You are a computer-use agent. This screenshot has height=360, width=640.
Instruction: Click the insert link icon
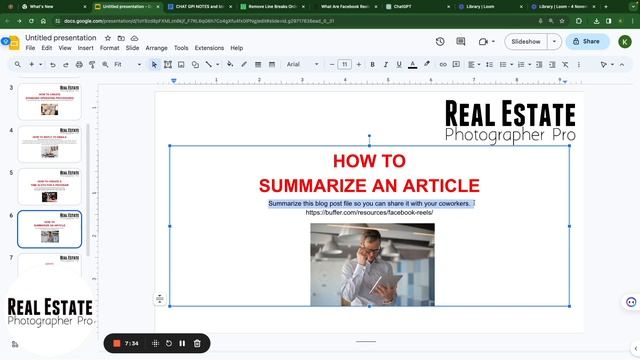443,64
